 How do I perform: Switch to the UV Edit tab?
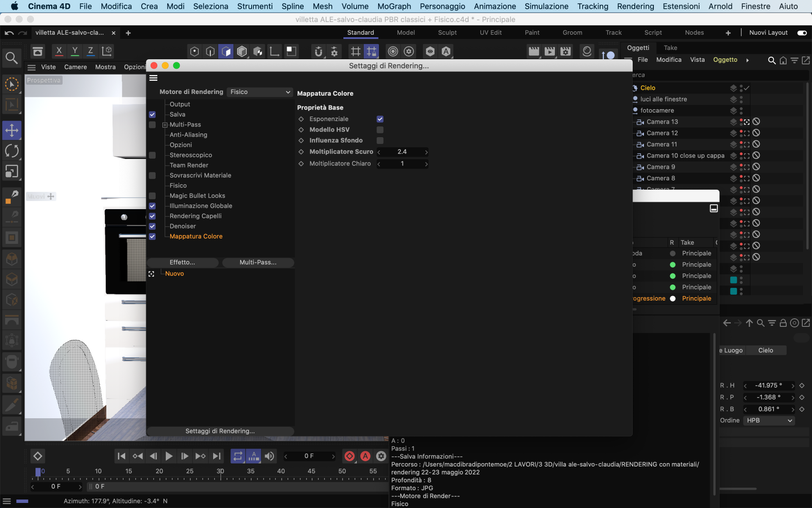[491, 32]
